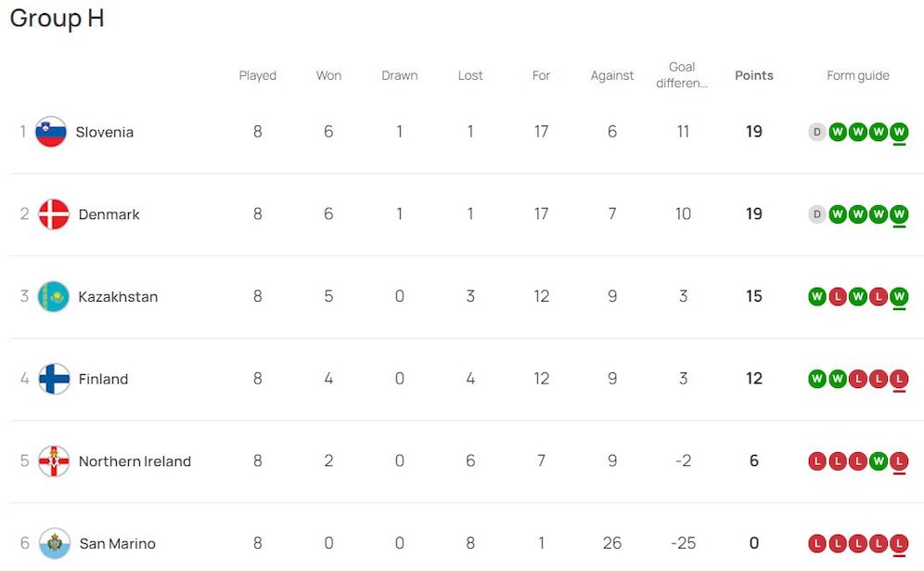Viewport: 924px width, 571px height.
Task: Click the Slovenia flag icon
Action: click(51, 132)
